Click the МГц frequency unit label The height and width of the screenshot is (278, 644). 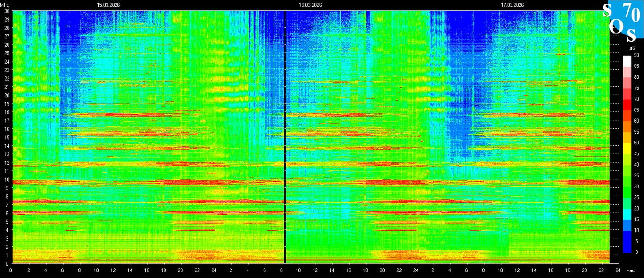tap(5, 5)
